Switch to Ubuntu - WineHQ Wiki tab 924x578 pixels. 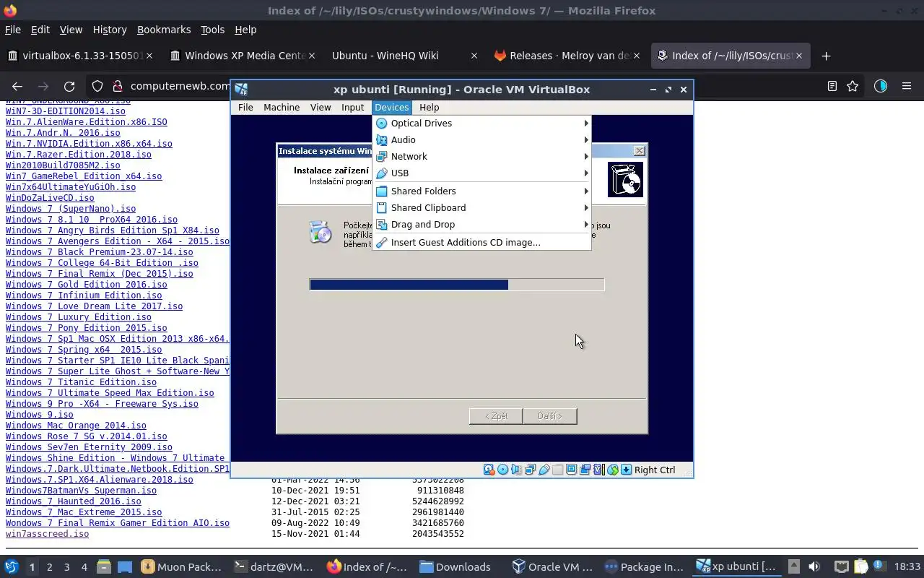pos(403,56)
